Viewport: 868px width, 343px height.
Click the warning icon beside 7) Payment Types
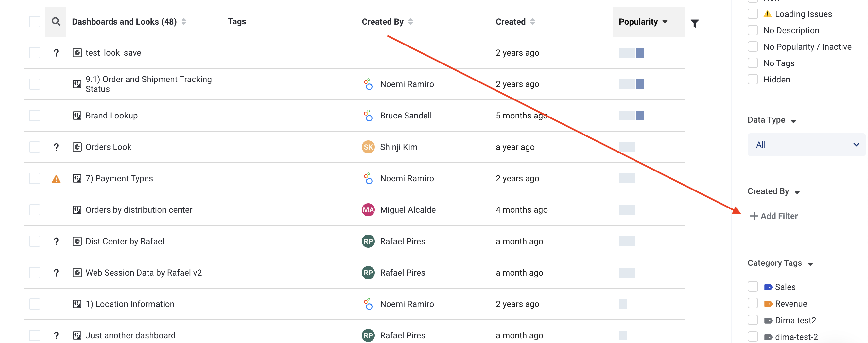click(x=56, y=179)
